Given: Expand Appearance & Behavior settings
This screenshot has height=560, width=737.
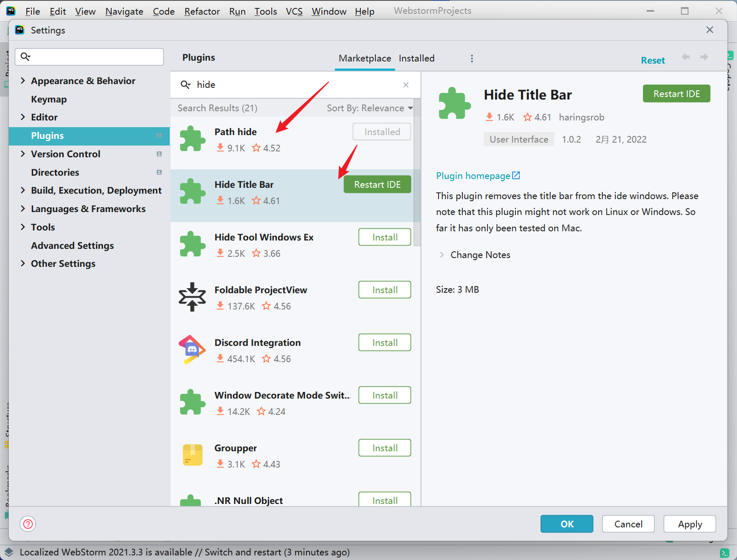Looking at the screenshot, I should pyautogui.click(x=23, y=81).
